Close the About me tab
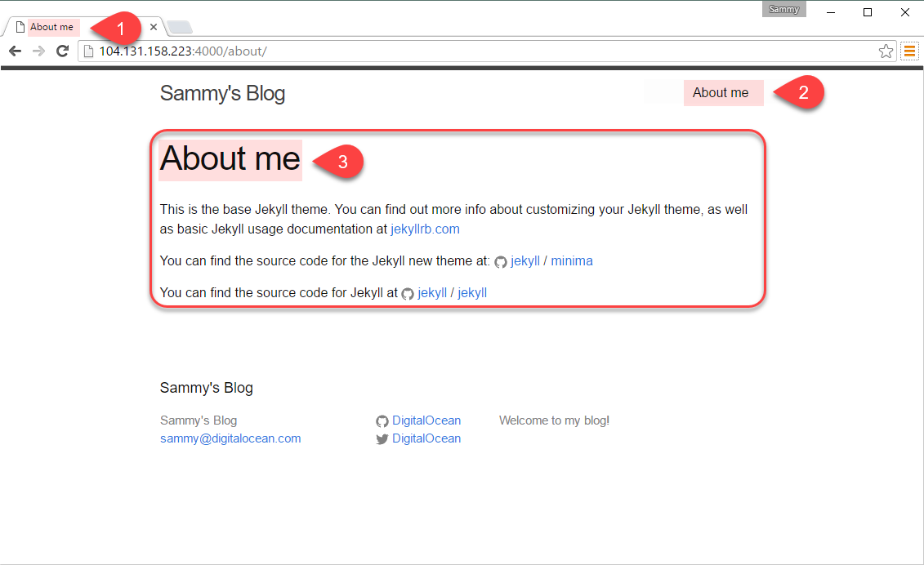 [x=154, y=26]
